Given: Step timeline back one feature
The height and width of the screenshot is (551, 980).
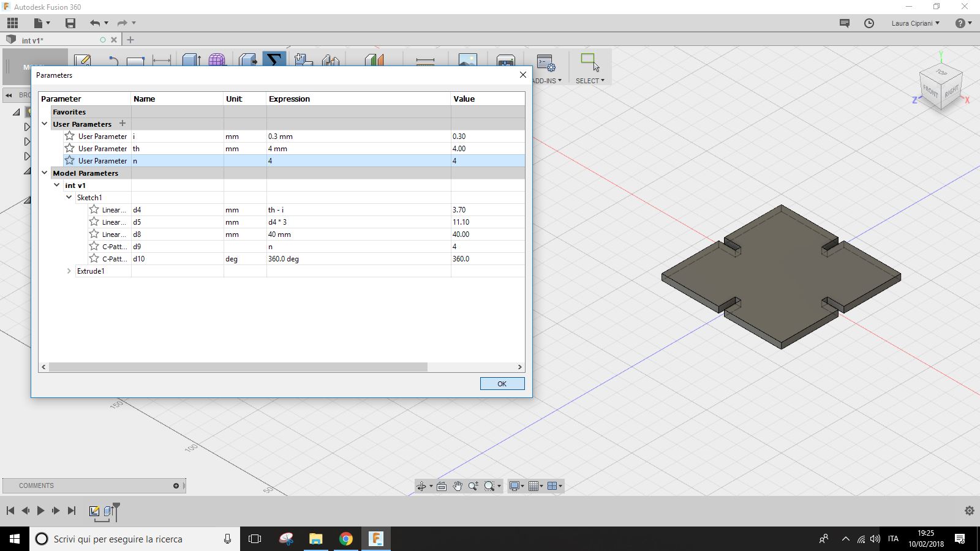Looking at the screenshot, I should pos(25,511).
